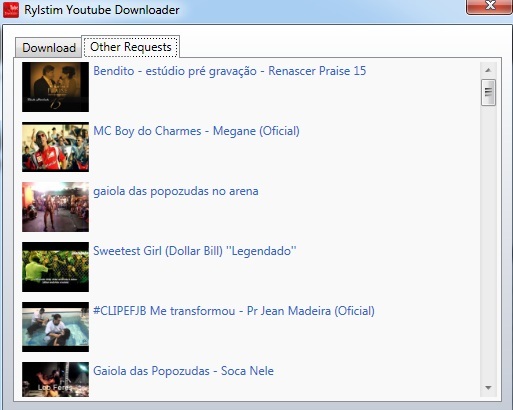Click the Renascer Praise 15 video thumbnail

point(55,87)
